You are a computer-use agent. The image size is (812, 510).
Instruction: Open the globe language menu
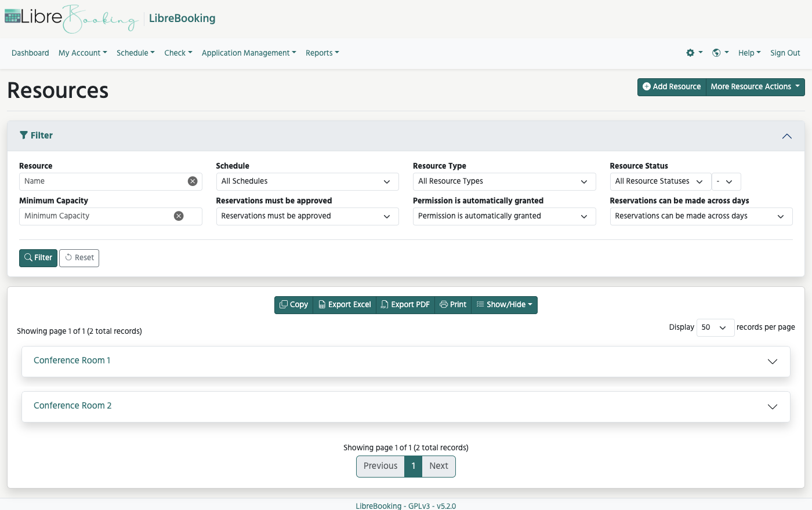click(720, 53)
